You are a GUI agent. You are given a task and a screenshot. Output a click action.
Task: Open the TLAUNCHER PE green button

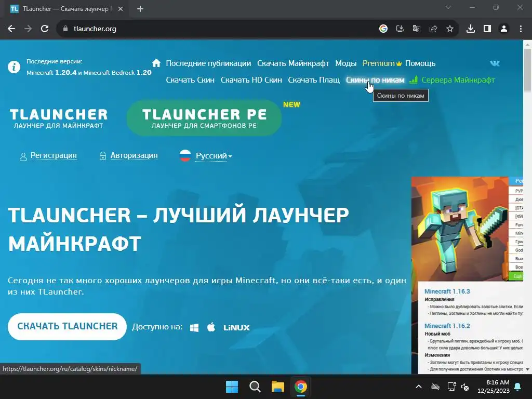tap(204, 118)
